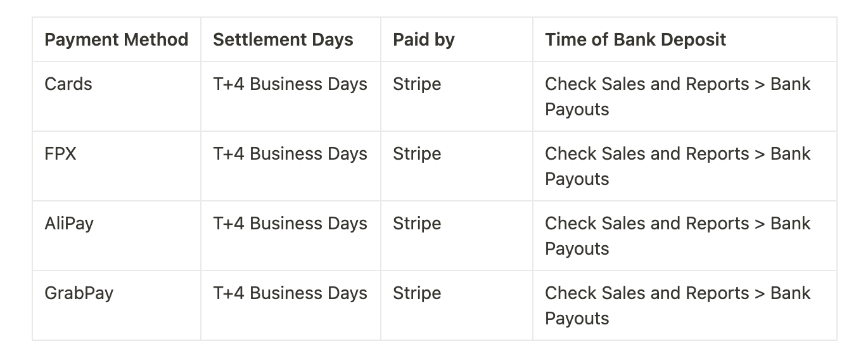Click Stripe in the FPX row

418,153
